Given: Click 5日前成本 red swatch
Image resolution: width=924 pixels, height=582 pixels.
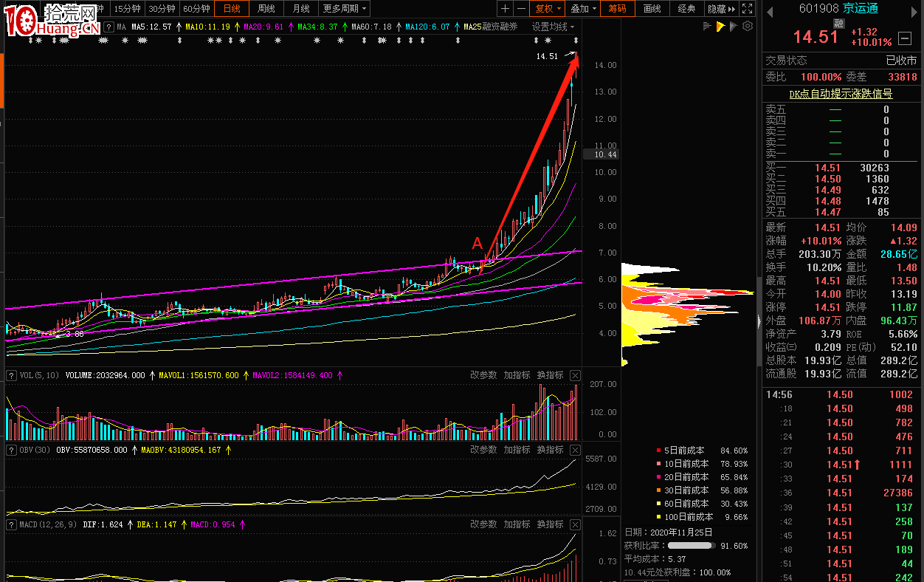Looking at the screenshot, I should [x=658, y=451].
